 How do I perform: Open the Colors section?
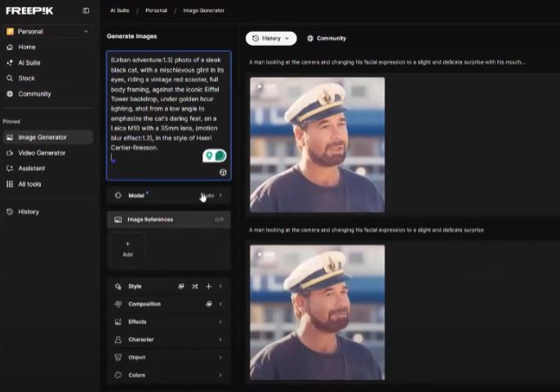[x=168, y=376]
